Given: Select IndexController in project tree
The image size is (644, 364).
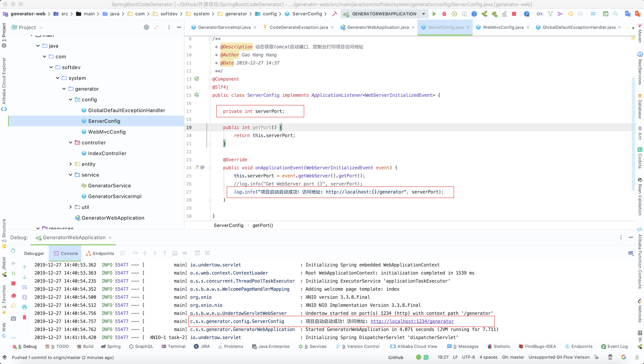Looking at the screenshot, I should point(107,153).
